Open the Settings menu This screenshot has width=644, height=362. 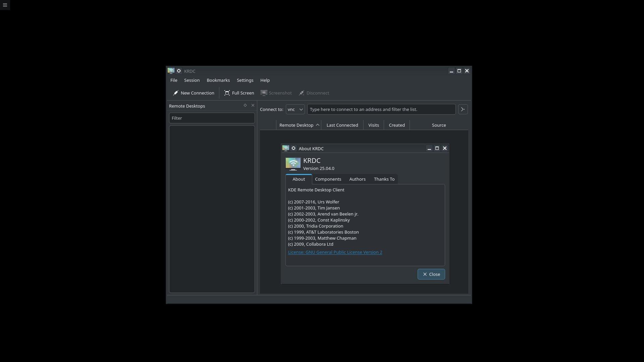click(x=245, y=80)
